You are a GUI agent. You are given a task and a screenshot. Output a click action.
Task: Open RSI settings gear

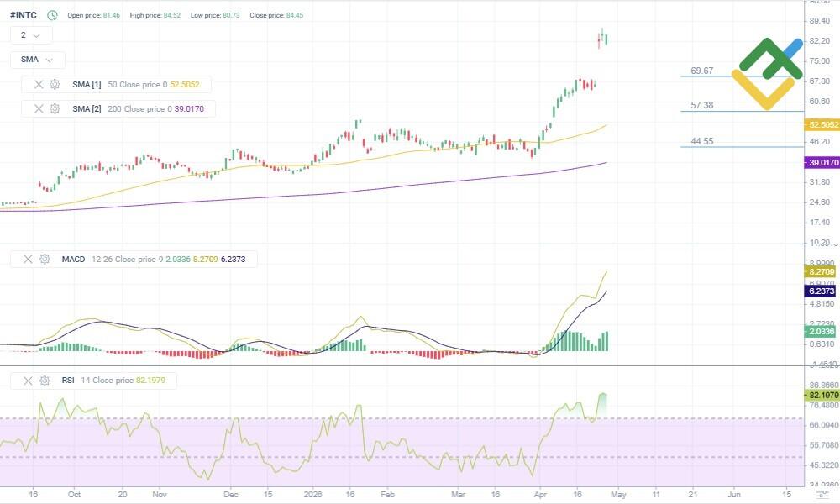point(45,381)
